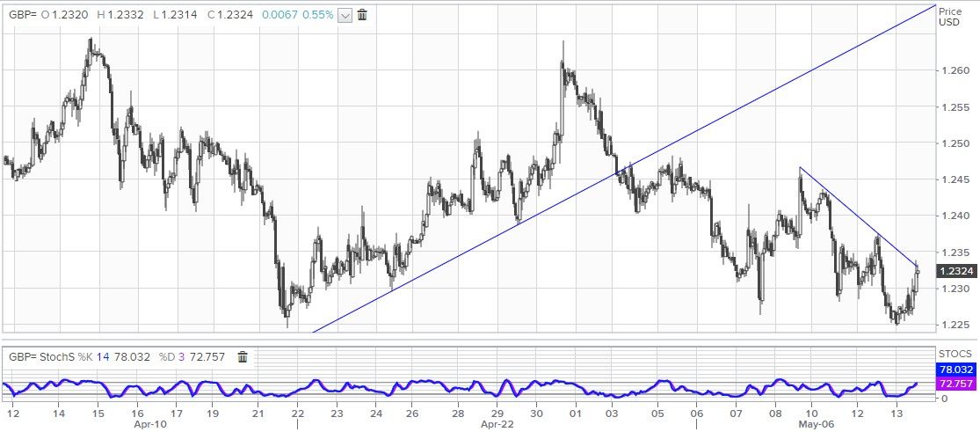Click the Price USD axis label
Image resolution: width=980 pixels, height=432 pixels.
[x=949, y=17]
